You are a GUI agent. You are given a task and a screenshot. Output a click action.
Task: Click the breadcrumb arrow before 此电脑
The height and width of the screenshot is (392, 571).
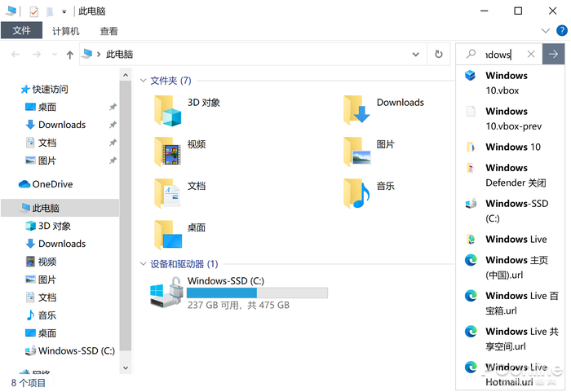click(99, 55)
